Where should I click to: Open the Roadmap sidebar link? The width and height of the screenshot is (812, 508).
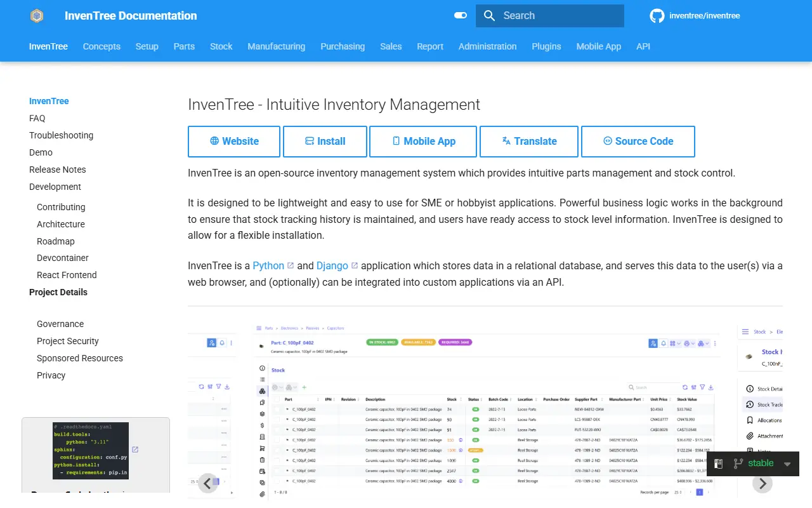[x=56, y=241]
